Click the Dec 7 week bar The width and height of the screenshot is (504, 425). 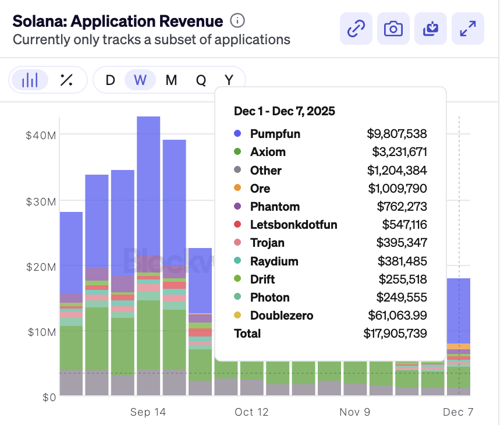point(459,337)
